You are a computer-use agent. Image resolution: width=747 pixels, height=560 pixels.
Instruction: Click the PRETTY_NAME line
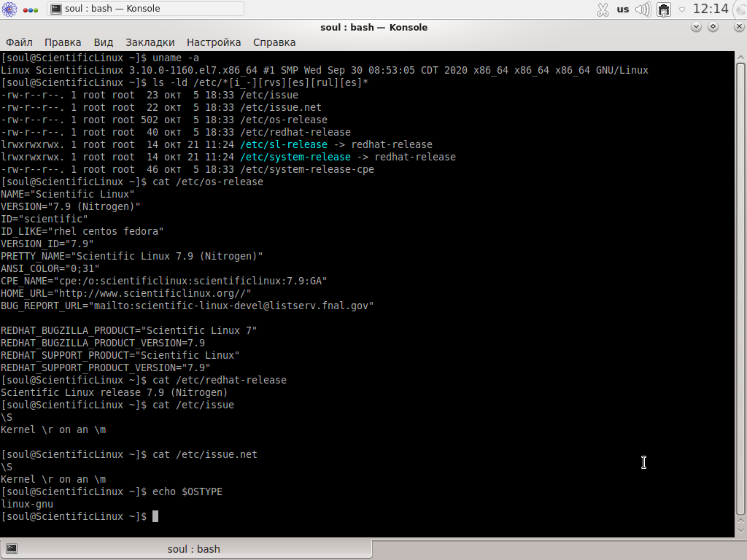click(x=132, y=256)
